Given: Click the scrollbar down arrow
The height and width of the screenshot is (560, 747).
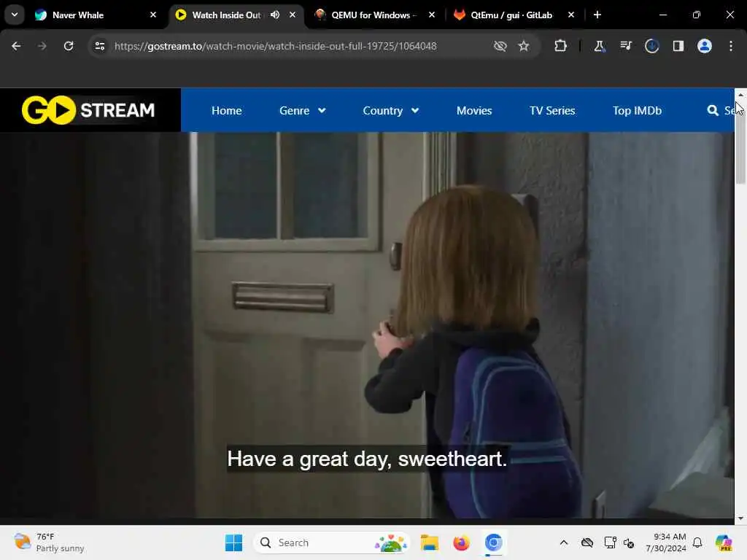Looking at the screenshot, I should point(740,518).
